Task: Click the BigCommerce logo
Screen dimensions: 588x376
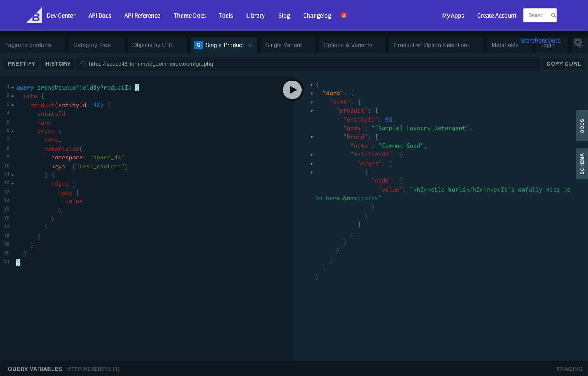Action: pyautogui.click(x=34, y=15)
